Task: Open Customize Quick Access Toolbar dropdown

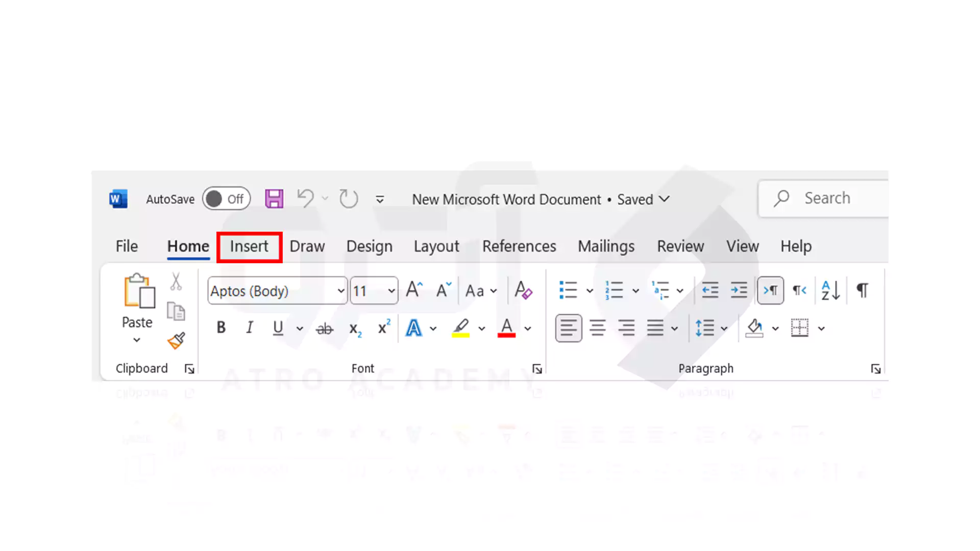Action: coord(380,199)
